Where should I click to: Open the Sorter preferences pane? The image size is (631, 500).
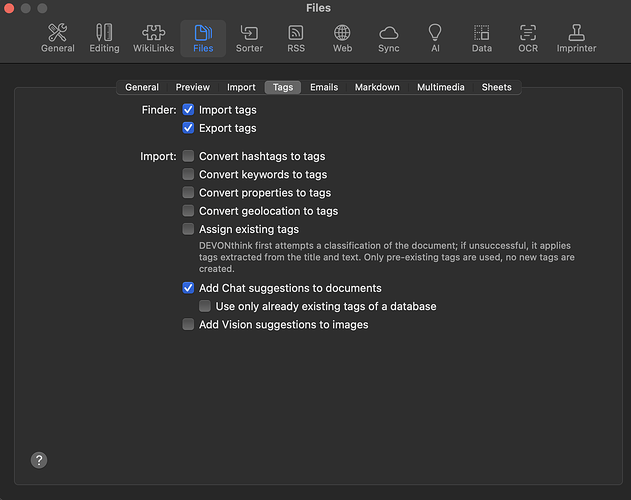pyautogui.click(x=249, y=38)
